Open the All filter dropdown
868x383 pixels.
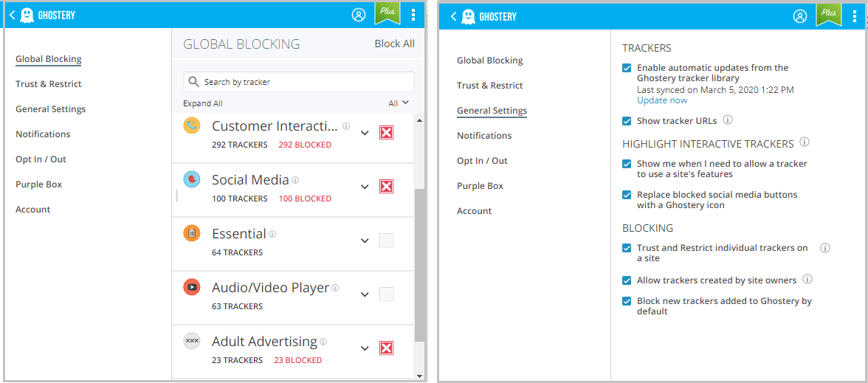[x=399, y=103]
